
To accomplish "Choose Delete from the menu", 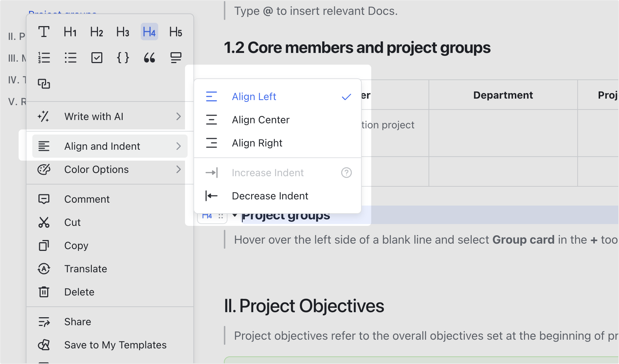I will click(x=110, y=292).
